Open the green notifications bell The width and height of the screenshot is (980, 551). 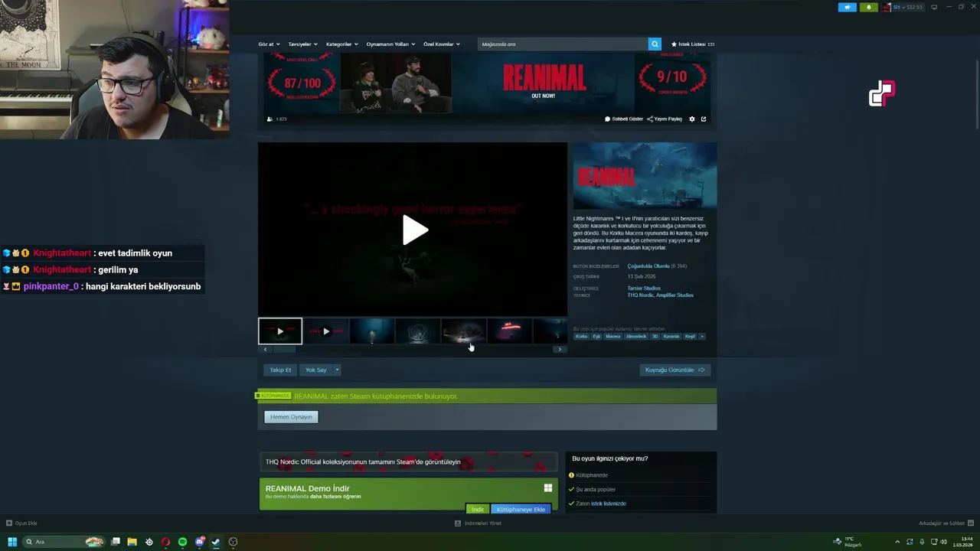tap(868, 7)
